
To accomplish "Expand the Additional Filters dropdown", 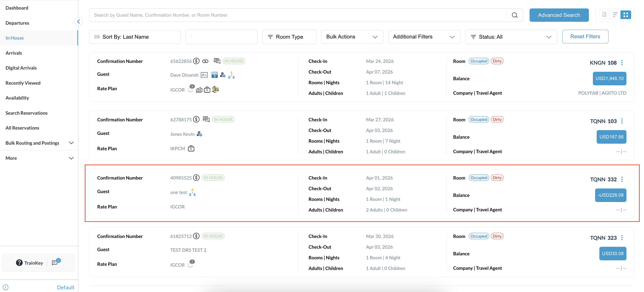I will pyautogui.click(x=424, y=37).
